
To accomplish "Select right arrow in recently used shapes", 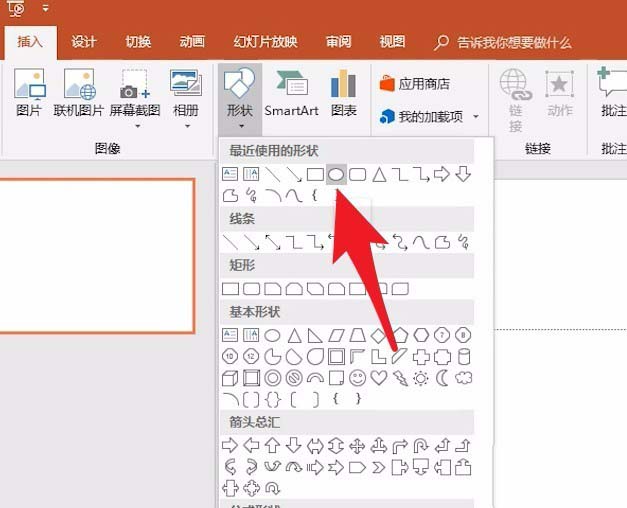I will (x=442, y=174).
